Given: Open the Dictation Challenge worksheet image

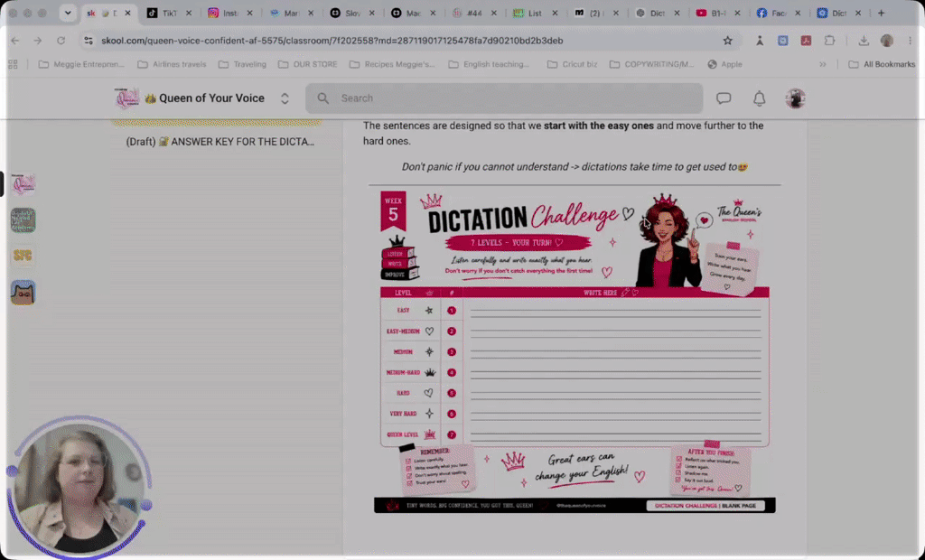Looking at the screenshot, I should click(x=575, y=351).
